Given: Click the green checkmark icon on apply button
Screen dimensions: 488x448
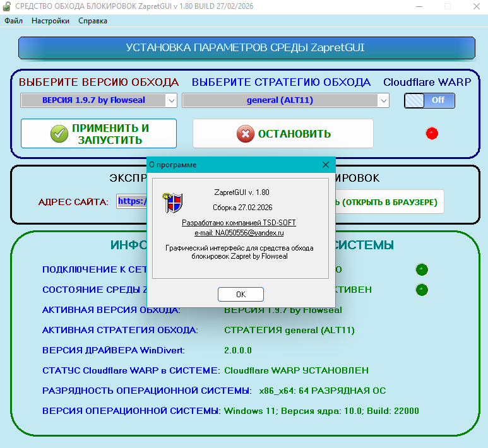Looking at the screenshot, I should click(x=59, y=134).
